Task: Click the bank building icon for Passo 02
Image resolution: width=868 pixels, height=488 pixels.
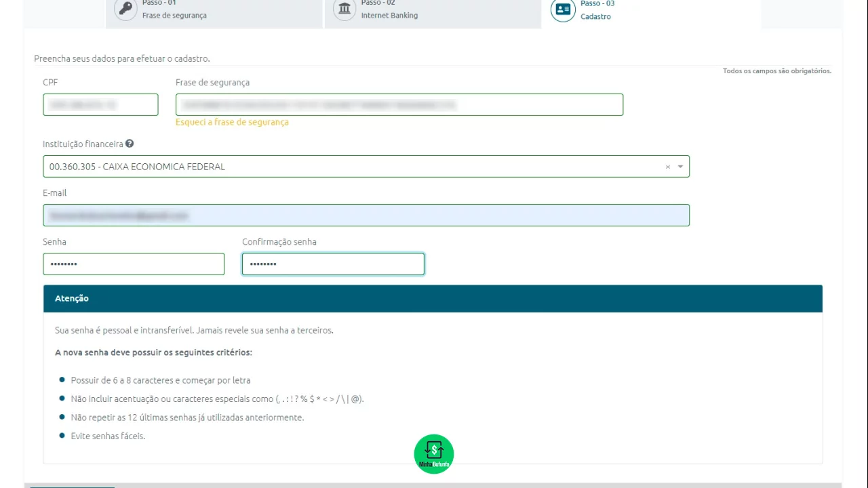Action: coord(345,9)
